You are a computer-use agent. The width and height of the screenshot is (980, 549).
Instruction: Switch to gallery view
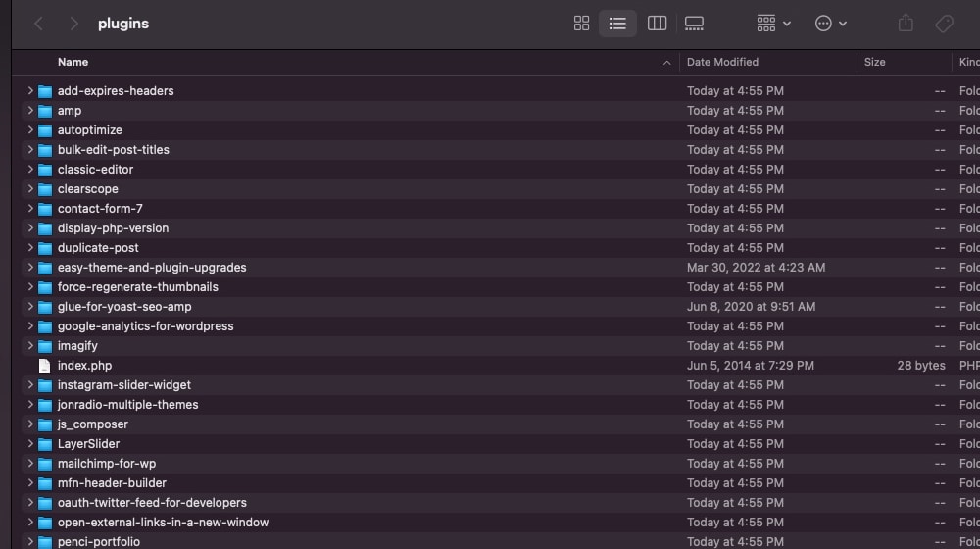(694, 24)
